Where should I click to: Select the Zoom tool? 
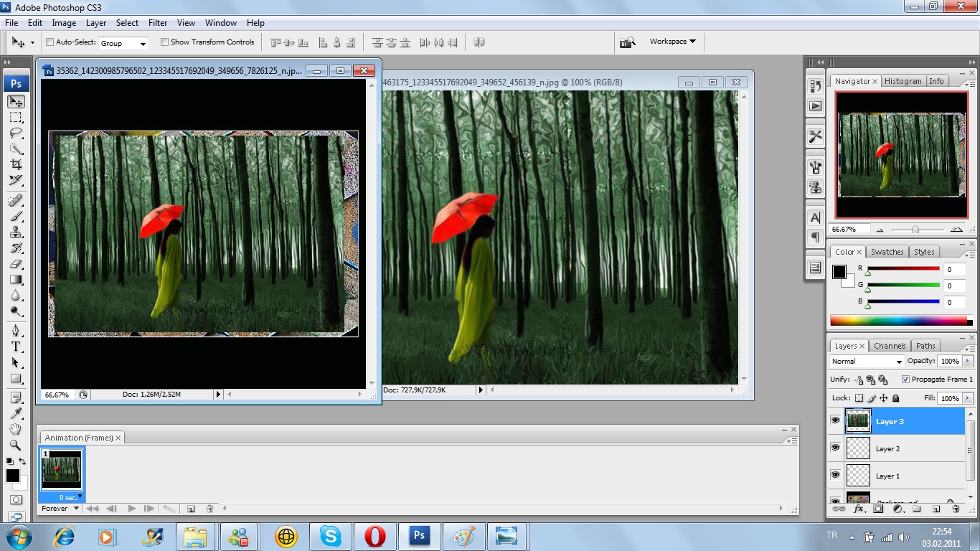[x=16, y=445]
